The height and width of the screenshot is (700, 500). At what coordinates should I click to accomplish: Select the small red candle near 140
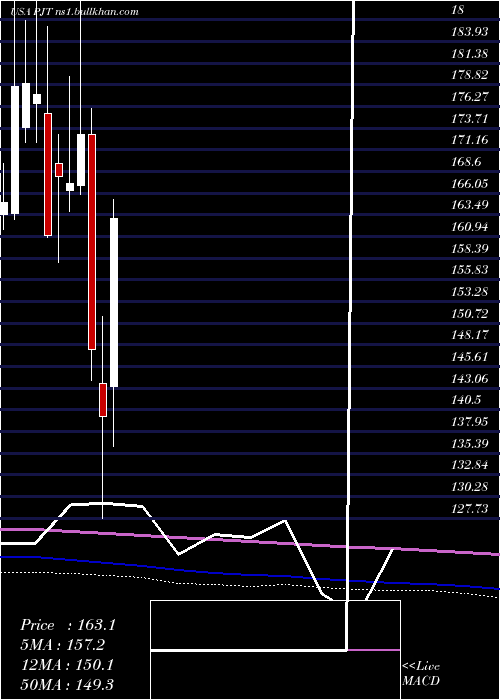click(103, 400)
